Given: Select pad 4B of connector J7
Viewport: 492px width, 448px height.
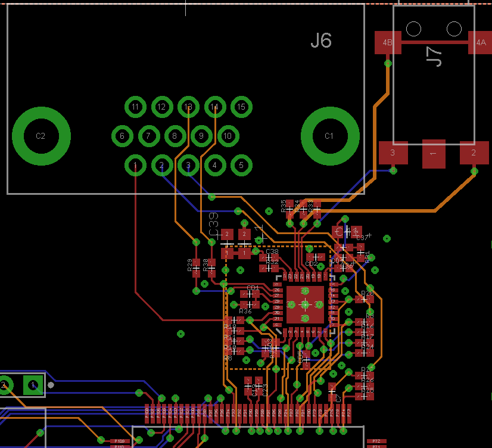Looking at the screenshot, I should pyautogui.click(x=388, y=43).
